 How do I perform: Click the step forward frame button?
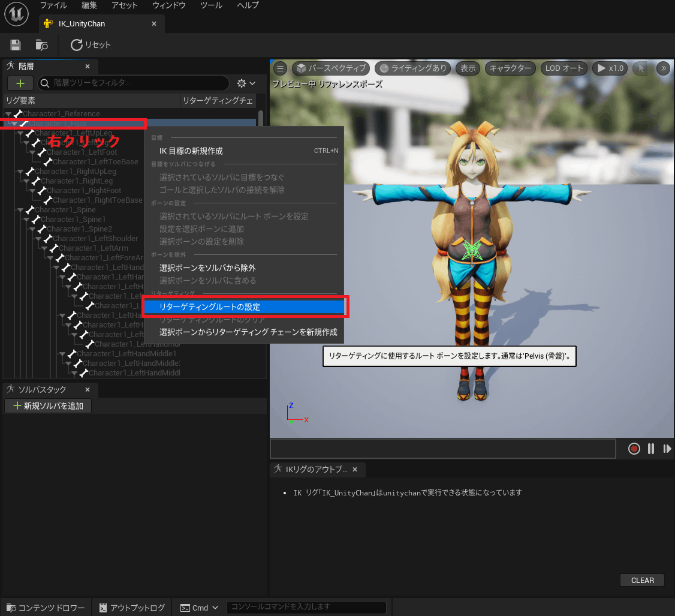(667, 449)
